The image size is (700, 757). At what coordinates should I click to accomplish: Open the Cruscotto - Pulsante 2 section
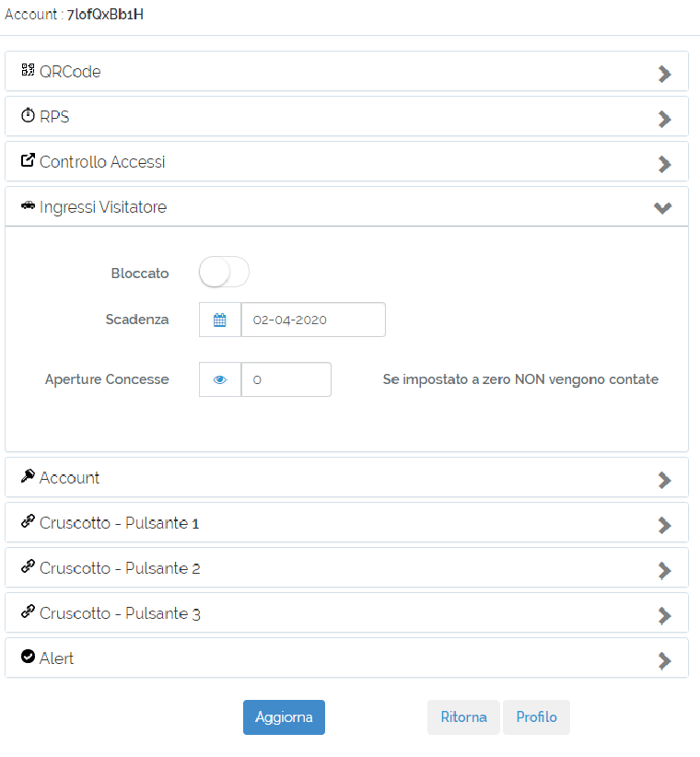[x=346, y=567]
